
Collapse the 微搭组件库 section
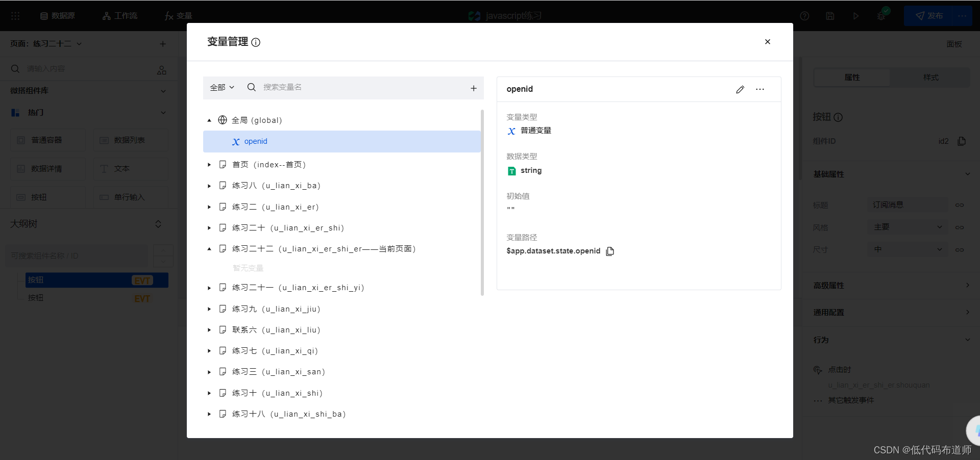pos(163,91)
